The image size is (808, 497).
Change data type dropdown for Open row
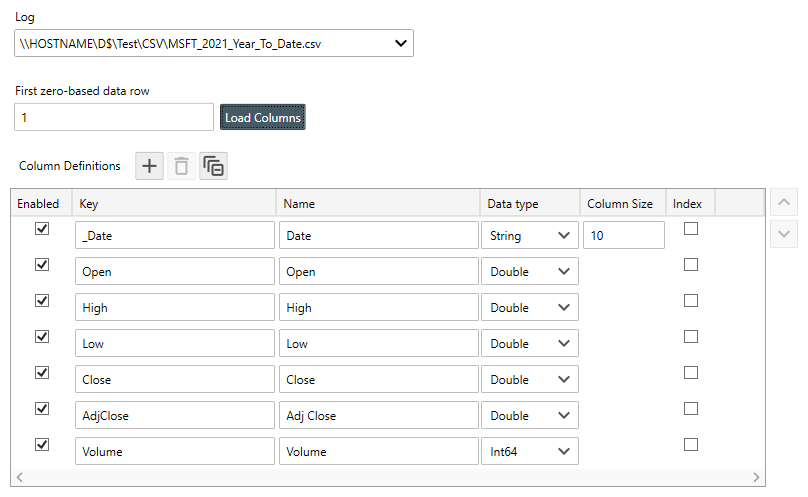coord(530,272)
